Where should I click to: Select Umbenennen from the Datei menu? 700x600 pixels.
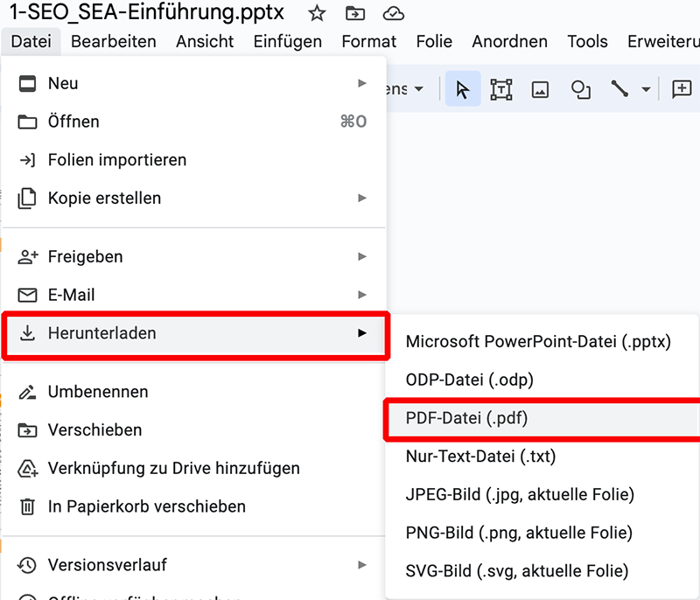click(98, 392)
